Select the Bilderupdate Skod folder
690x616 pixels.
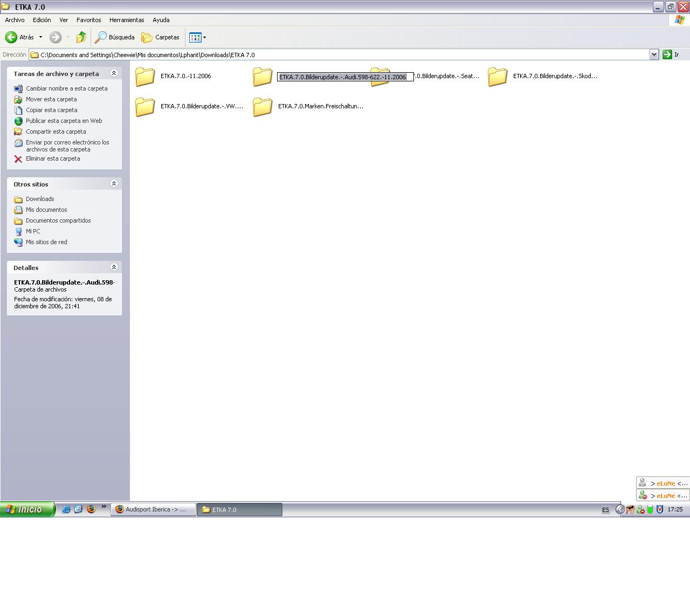pyautogui.click(x=543, y=76)
